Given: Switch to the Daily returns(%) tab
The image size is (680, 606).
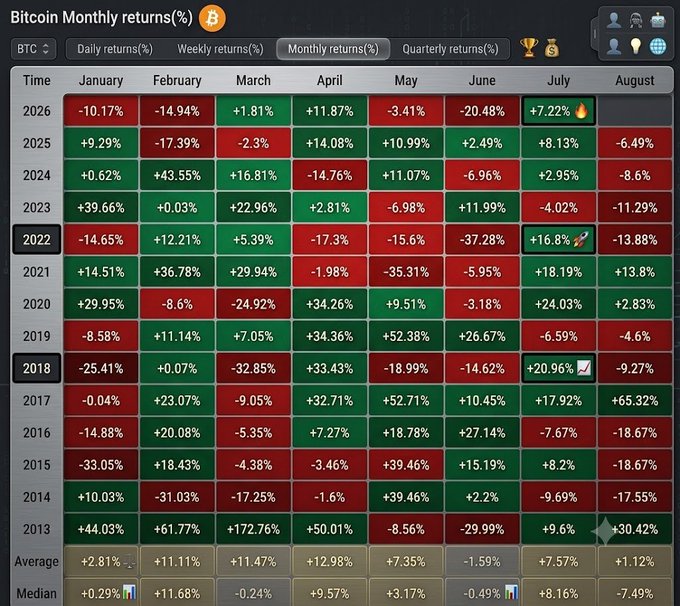Looking at the screenshot, I should click(x=115, y=49).
